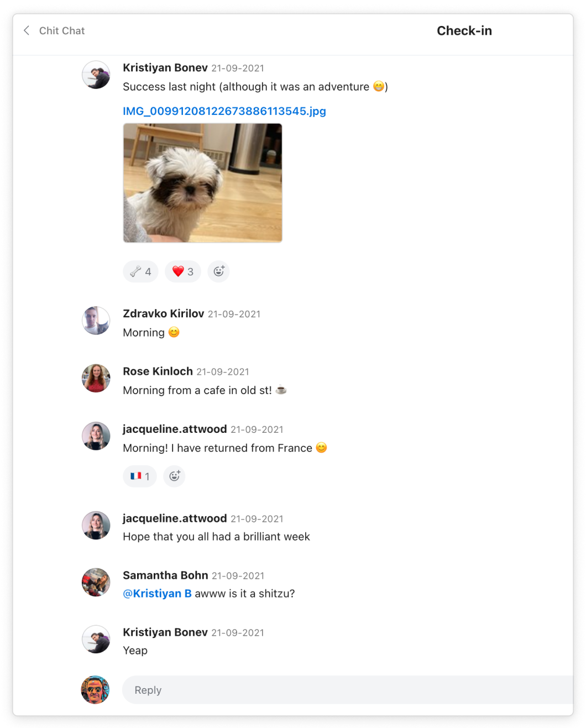Image resolution: width=586 pixels, height=728 pixels.
Task: Open Zdravko Kirilov's profile avatar
Action: pyautogui.click(x=96, y=321)
